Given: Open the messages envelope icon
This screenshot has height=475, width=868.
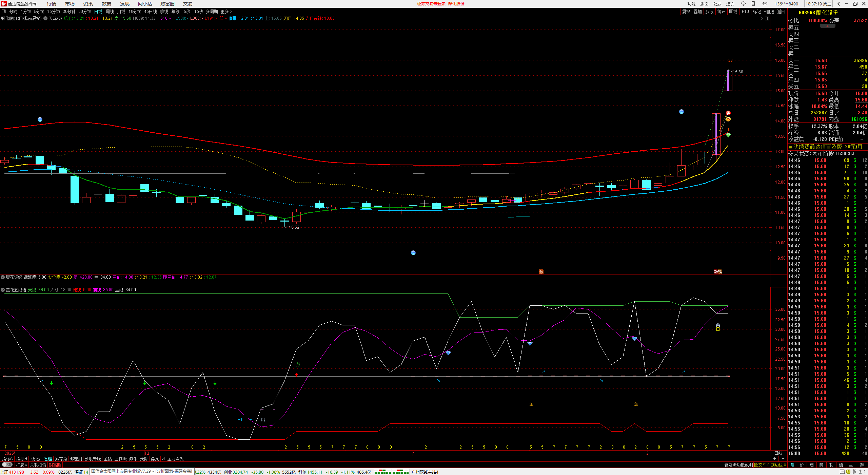Looking at the screenshot, I should (x=765, y=4).
